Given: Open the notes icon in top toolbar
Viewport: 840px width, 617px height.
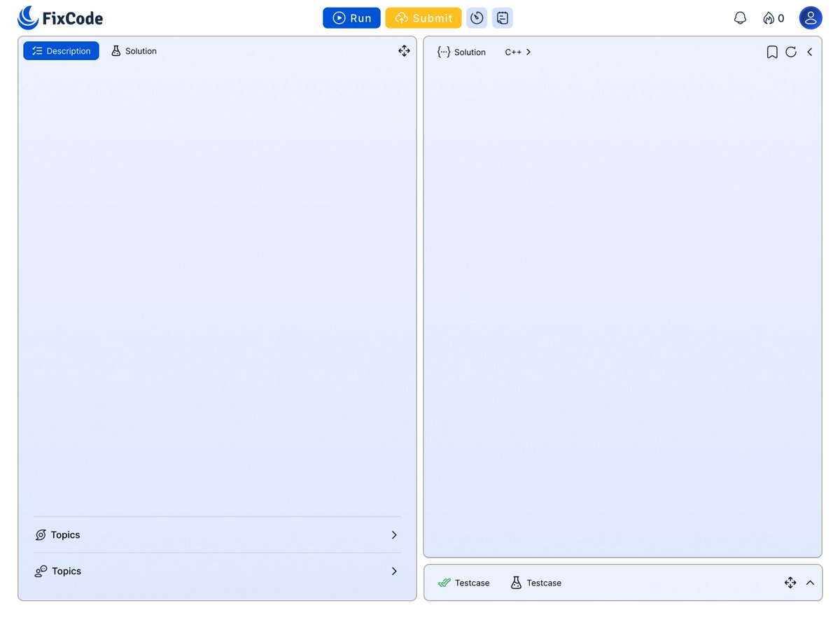Looking at the screenshot, I should (503, 18).
